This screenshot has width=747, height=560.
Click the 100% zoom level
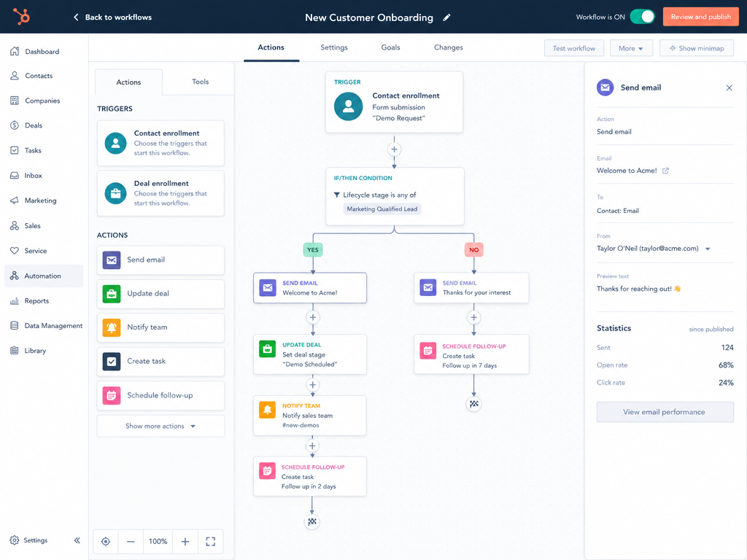[x=158, y=542]
